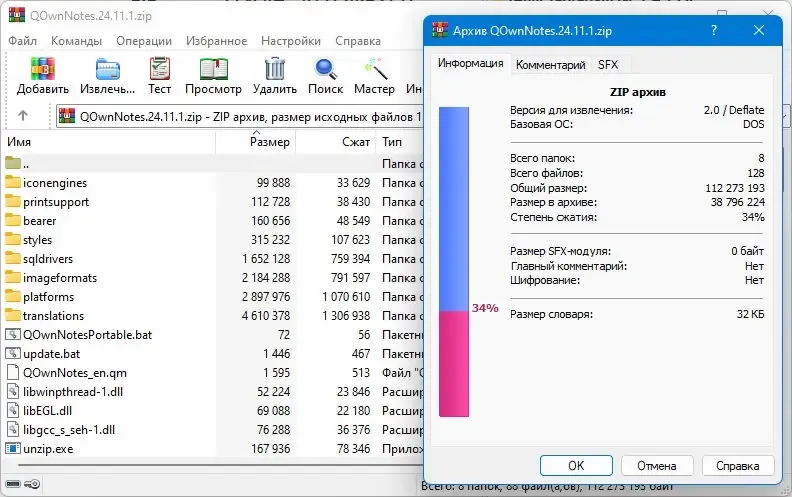Click the QOwnNotesPortable.bat file icon
This screenshot has width=792, height=497.
(13, 334)
